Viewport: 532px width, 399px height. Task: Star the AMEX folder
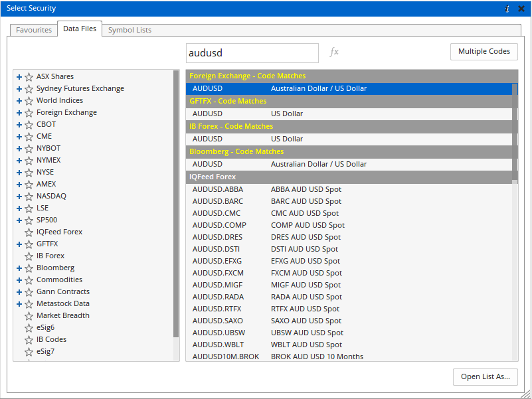click(29, 185)
